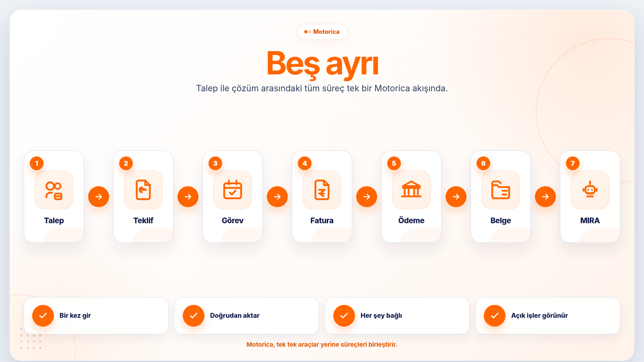Click the step 6 number badge
This screenshot has width=644, height=362.
pyautogui.click(x=483, y=163)
